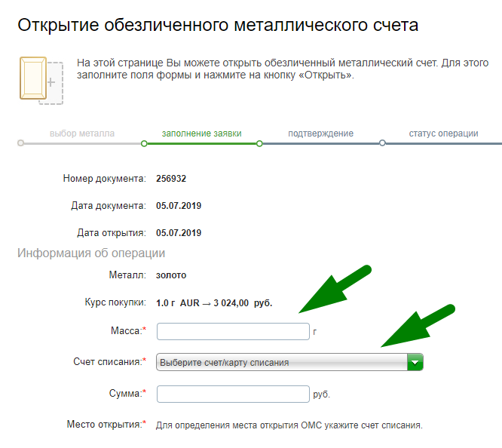Image resolution: width=502 pixels, height=448 pixels.
Task: Select the заполнение заявки step
Action: pos(201,133)
